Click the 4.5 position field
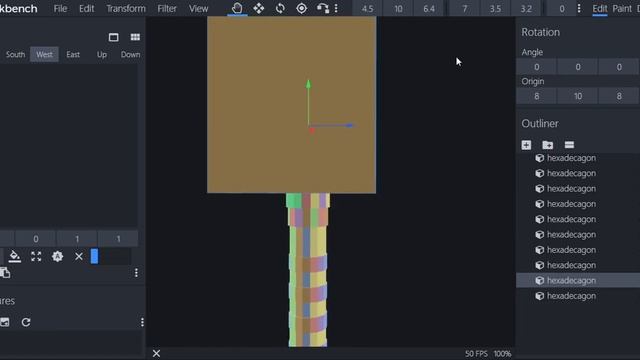 [367, 9]
